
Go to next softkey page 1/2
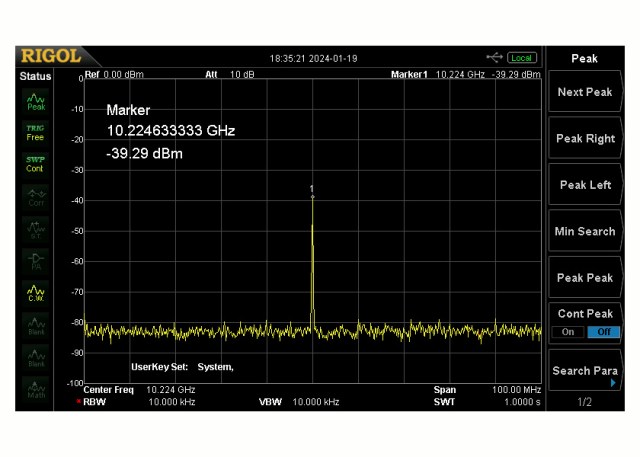585,402
